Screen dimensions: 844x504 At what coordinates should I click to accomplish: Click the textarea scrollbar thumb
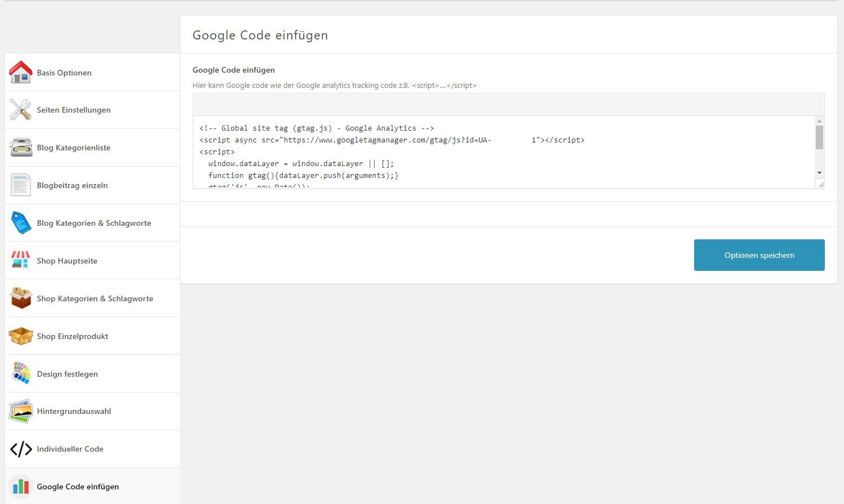(819, 137)
